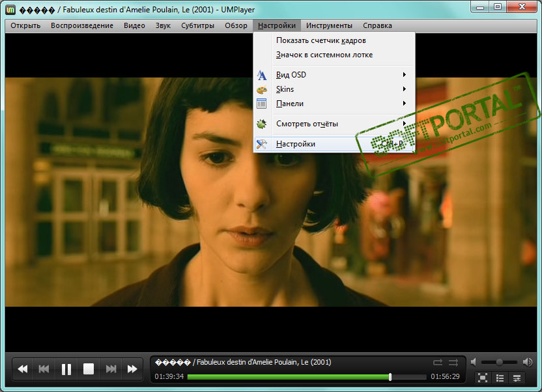
Task: Toggle Значок в системном лотке option
Action: click(x=334, y=55)
